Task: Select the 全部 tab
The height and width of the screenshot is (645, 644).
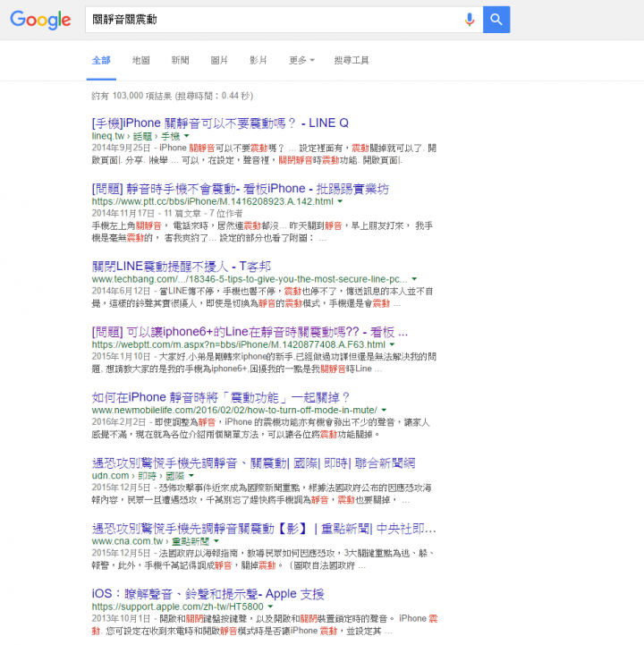Action: pos(101,61)
